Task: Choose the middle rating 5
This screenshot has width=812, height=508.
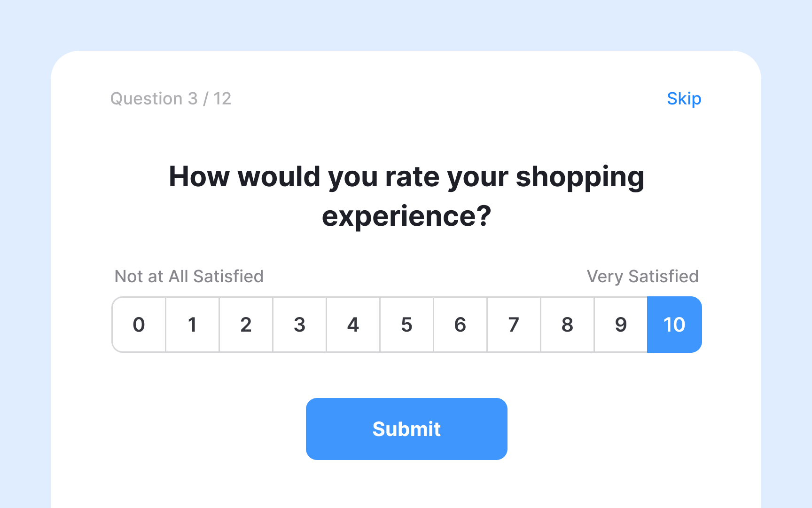Action: [406, 325]
